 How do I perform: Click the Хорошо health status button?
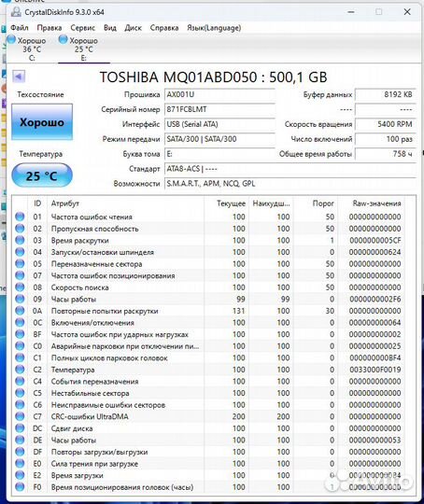42,122
